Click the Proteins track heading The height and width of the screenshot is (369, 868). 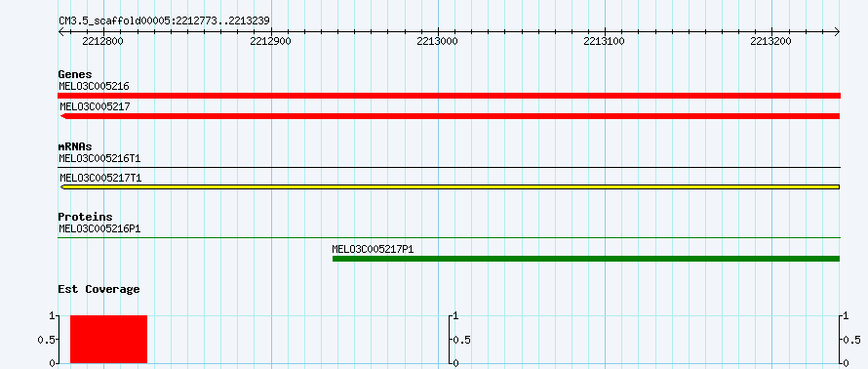tap(85, 217)
